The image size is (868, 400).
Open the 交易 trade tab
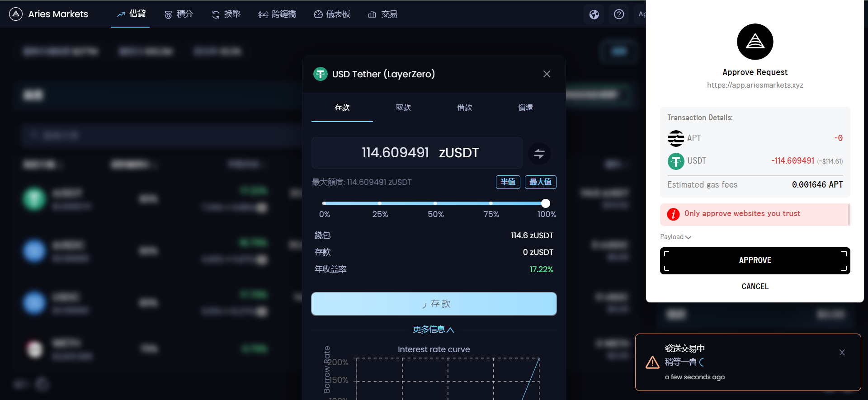[382, 14]
